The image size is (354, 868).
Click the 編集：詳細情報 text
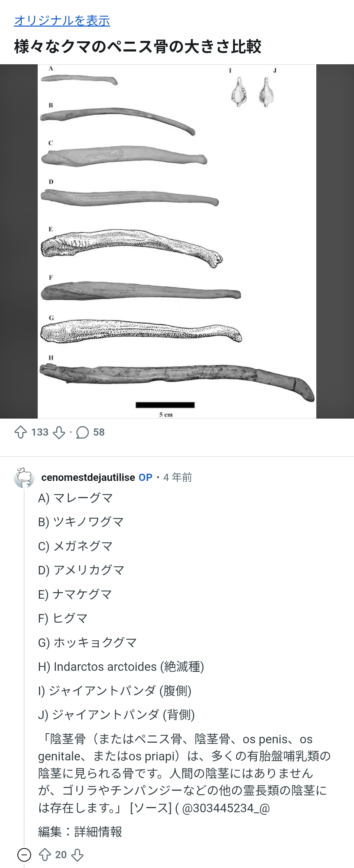coord(80,832)
